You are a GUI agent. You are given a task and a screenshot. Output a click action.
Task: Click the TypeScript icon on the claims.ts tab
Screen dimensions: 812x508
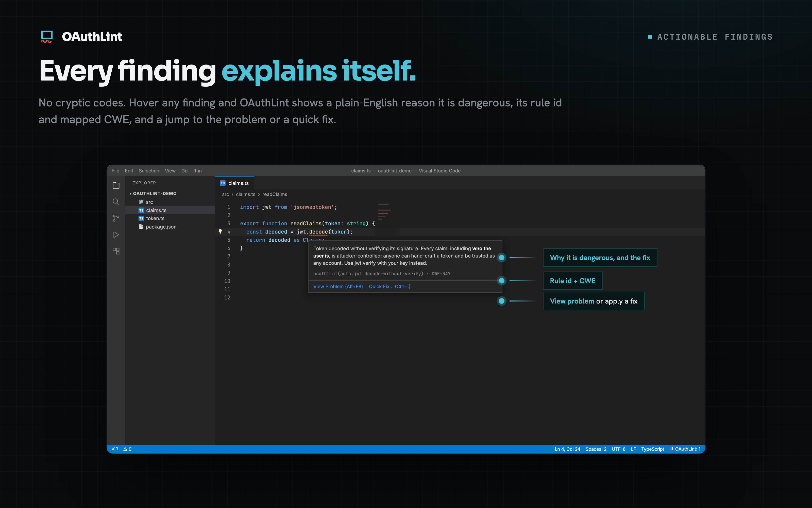tap(223, 183)
